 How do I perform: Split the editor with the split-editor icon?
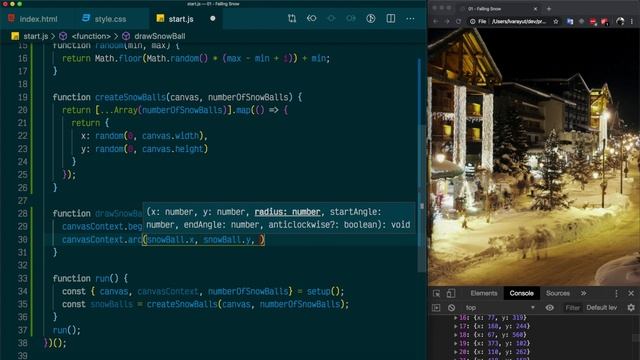[x=391, y=18]
